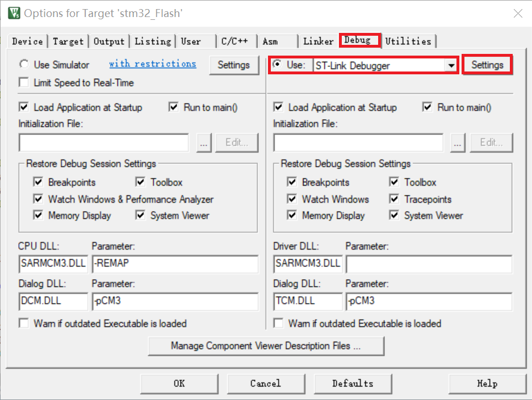Toggle simulator Warn if outdated Executable
Image resolution: width=532 pixels, height=400 pixels.
point(24,323)
